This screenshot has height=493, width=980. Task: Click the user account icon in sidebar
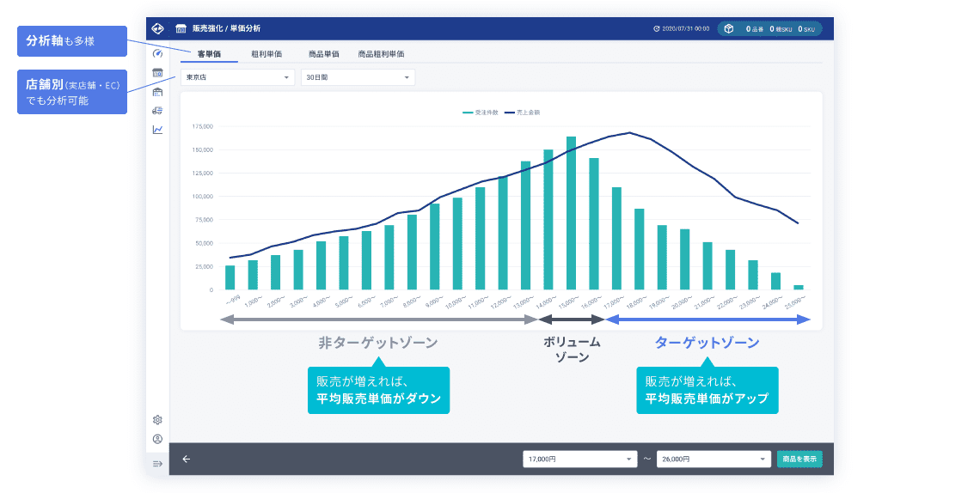click(157, 439)
